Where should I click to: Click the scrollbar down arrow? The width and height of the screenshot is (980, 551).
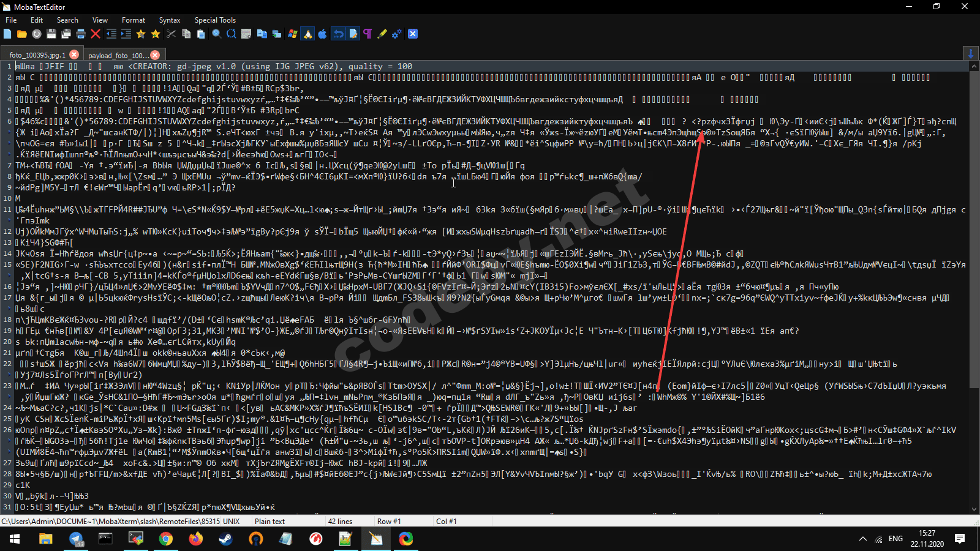(974, 509)
